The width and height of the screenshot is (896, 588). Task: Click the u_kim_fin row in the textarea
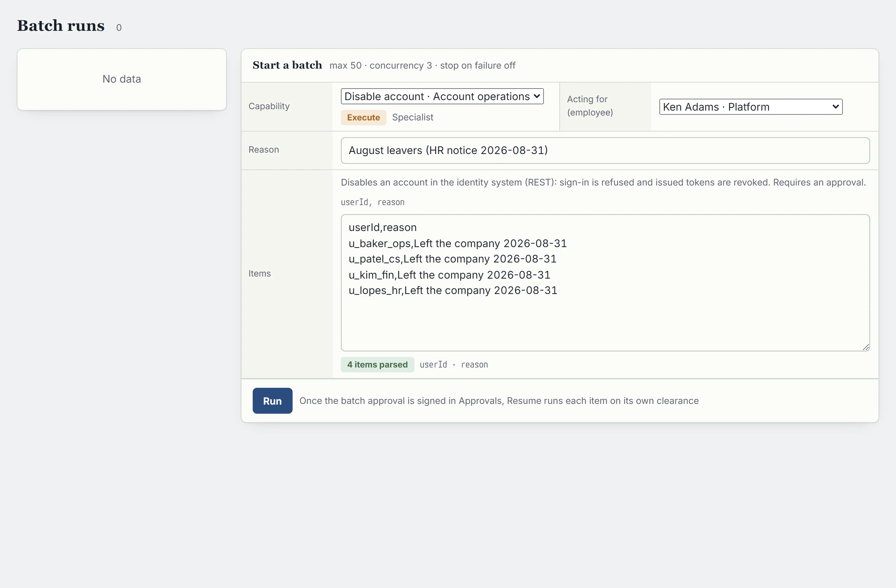(x=449, y=275)
